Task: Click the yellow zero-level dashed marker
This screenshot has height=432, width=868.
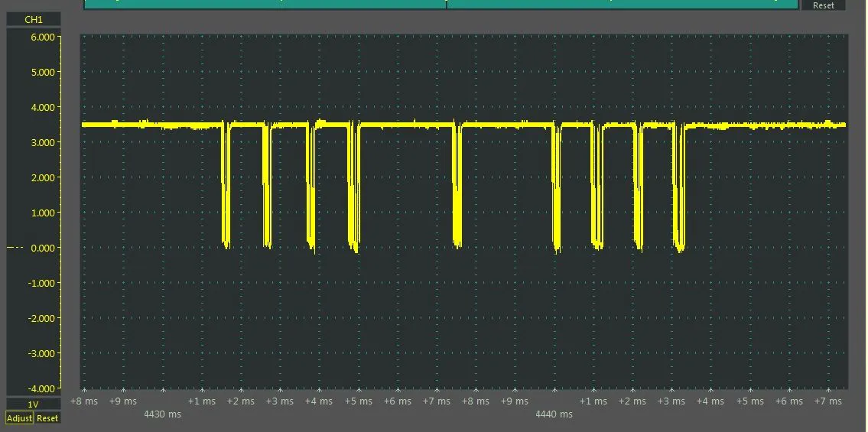Action: [x=15, y=248]
